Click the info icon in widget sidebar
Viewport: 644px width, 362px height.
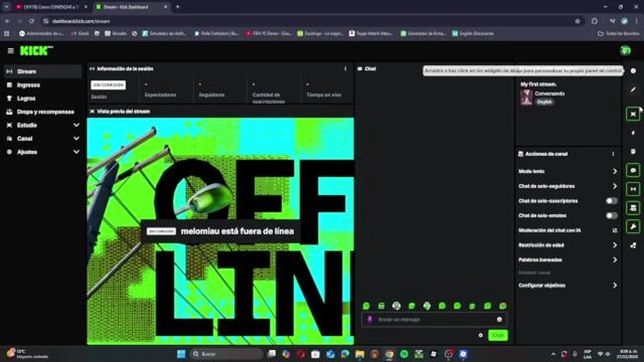pyautogui.click(x=633, y=71)
